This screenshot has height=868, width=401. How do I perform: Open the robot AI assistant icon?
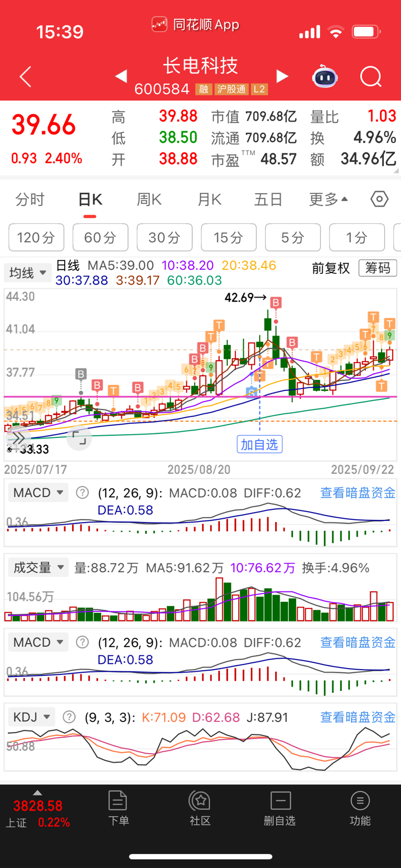click(325, 77)
